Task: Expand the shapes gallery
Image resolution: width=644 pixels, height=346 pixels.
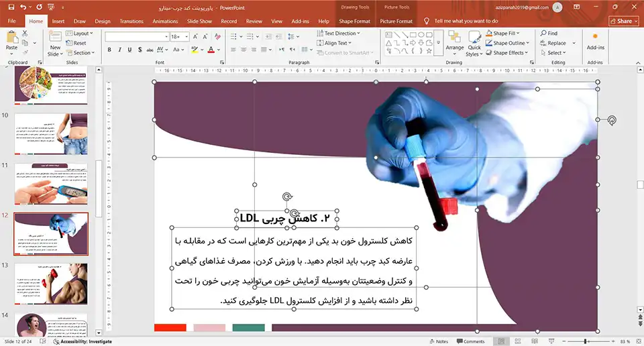Action: pos(439,43)
